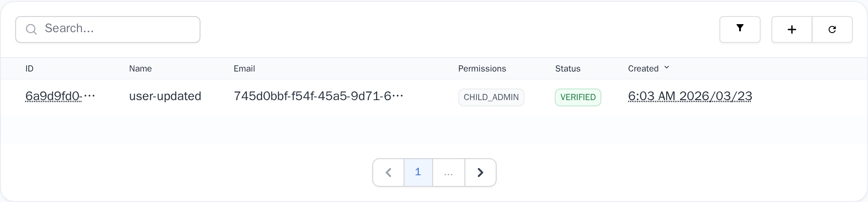Click the 6:03 AM created timestamp
This screenshot has width=868, height=202.
coord(689,96)
